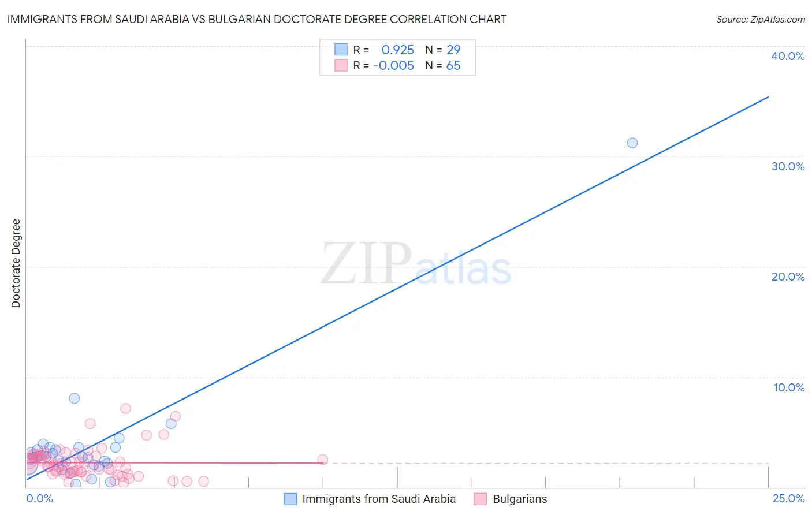
Task: Click the pink R = -0.005 swatch in stats box
Action: (x=341, y=65)
